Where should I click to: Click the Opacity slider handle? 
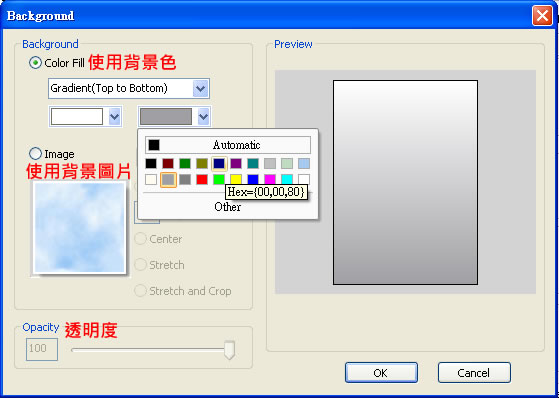coord(229,350)
